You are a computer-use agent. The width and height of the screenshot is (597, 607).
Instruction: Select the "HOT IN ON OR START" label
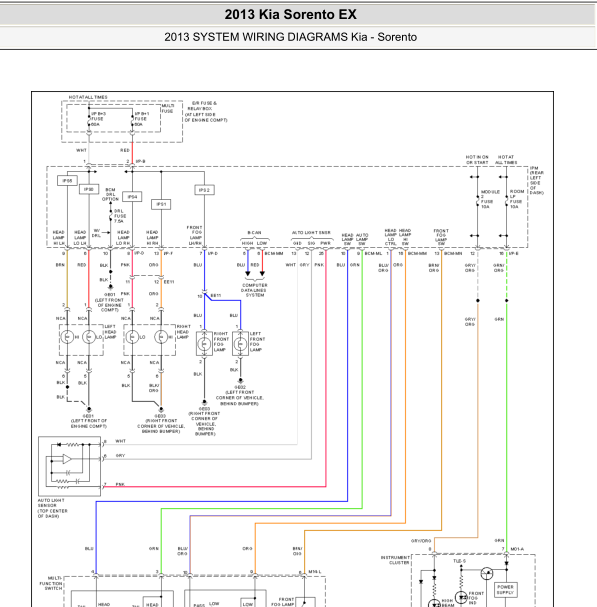477,159
